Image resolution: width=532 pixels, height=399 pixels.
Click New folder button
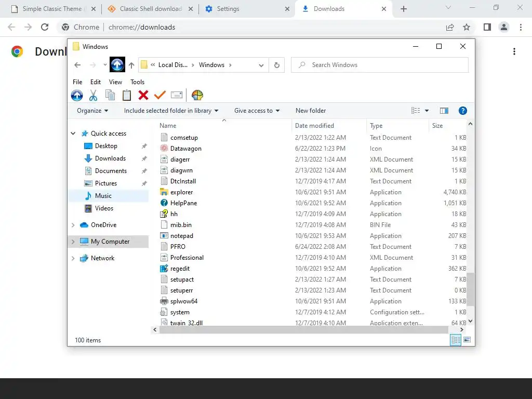tap(311, 111)
